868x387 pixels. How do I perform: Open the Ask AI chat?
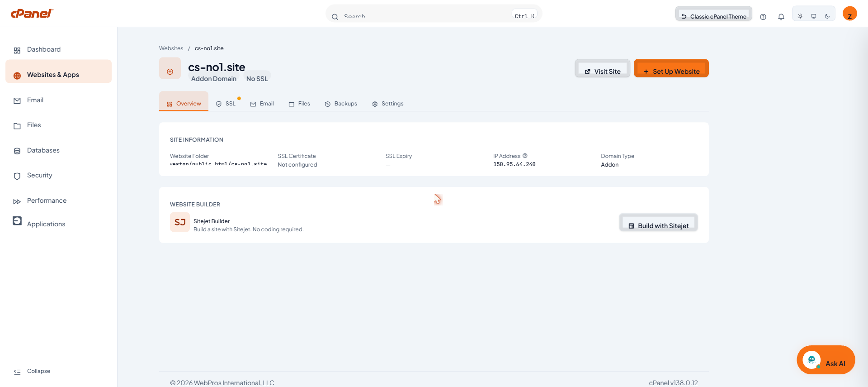826,360
